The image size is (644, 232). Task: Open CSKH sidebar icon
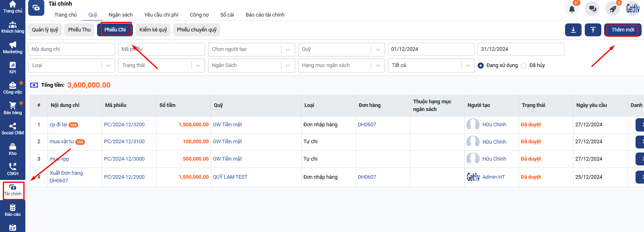tap(12, 169)
